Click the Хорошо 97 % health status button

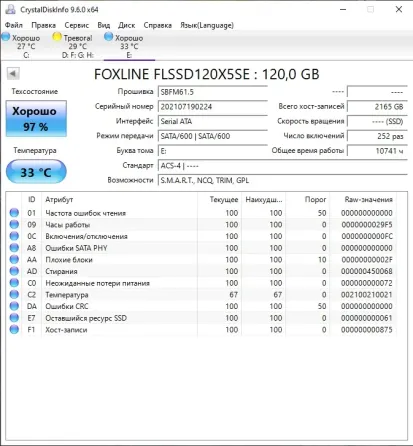pyautogui.click(x=36, y=119)
